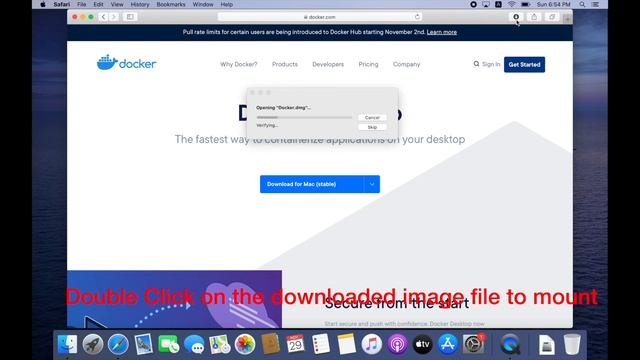
Task: Open Notes from the Dock
Action: click(346, 344)
